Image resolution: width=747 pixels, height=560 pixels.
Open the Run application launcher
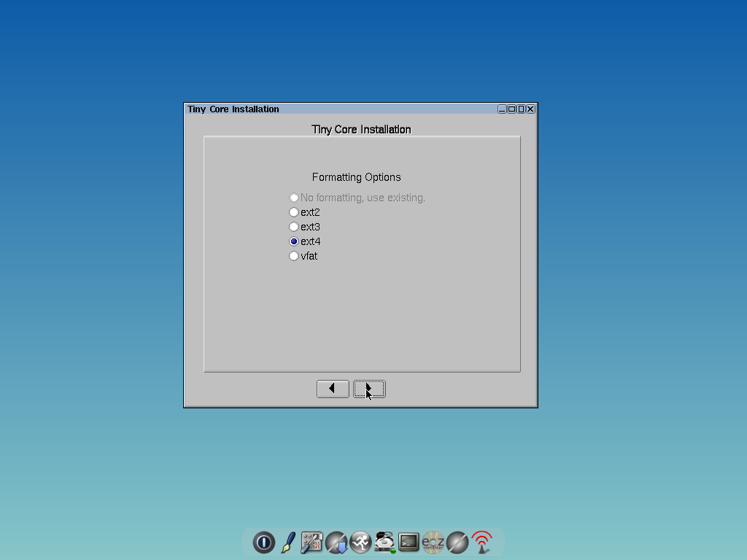click(x=360, y=542)
